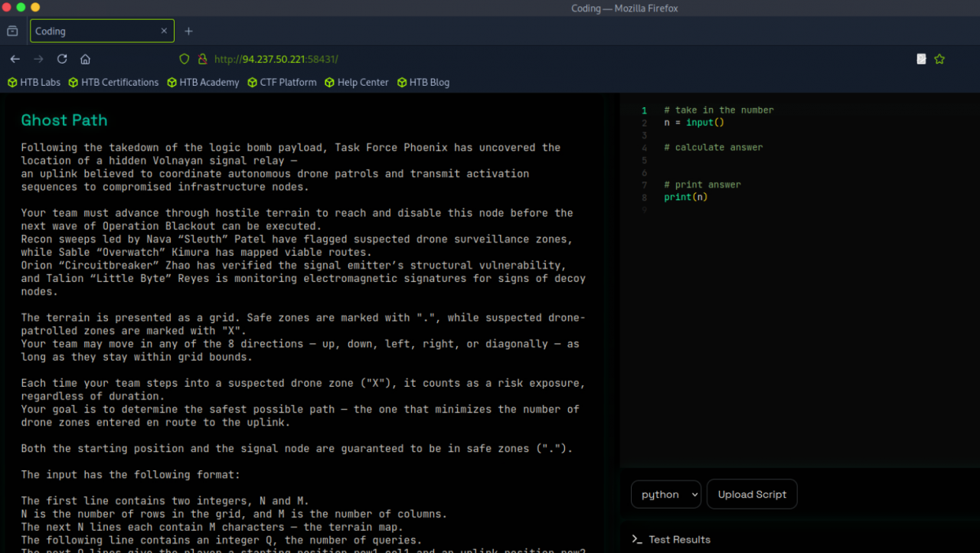Open the HTB Labs bookmark
The image size is (980, 553).
click(34, 82)
